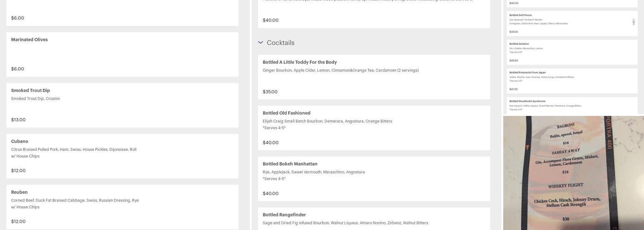Click the small scrollbar beside Bottled Soft Focus

pyautogui.click(x=633, y=22)
